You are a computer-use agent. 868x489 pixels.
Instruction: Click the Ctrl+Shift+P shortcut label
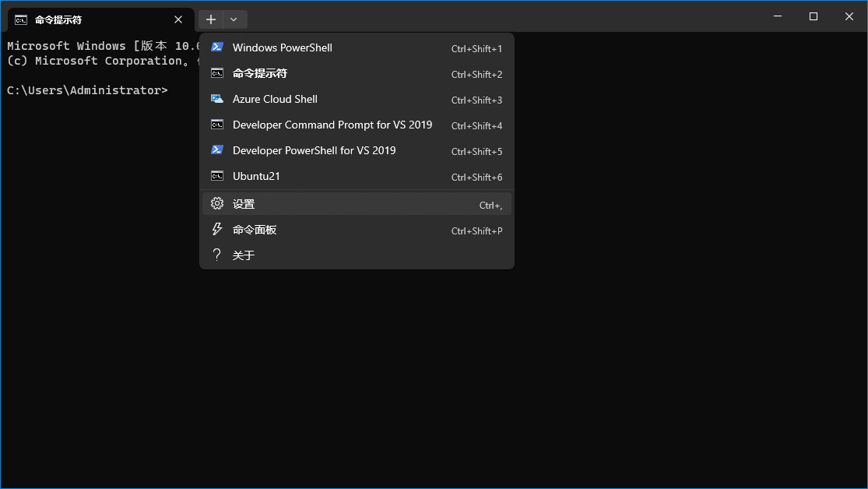point(476,231)
